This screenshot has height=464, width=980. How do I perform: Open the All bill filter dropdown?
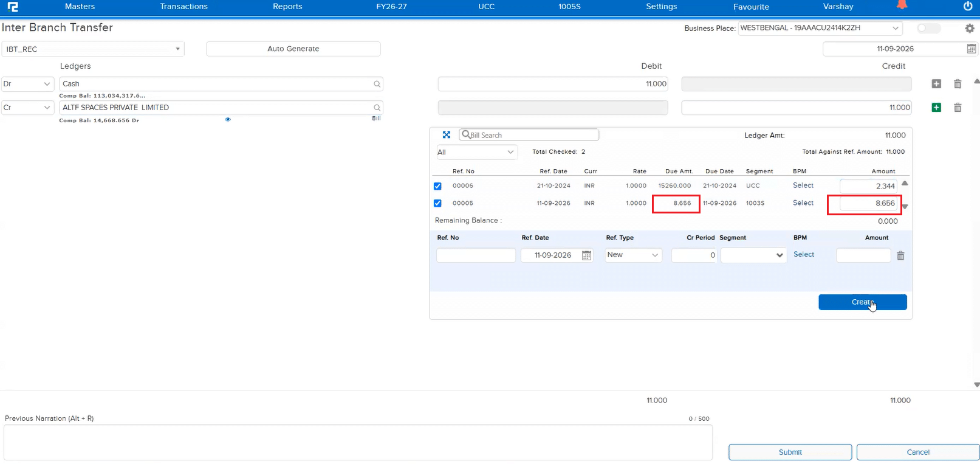point(477,152)
